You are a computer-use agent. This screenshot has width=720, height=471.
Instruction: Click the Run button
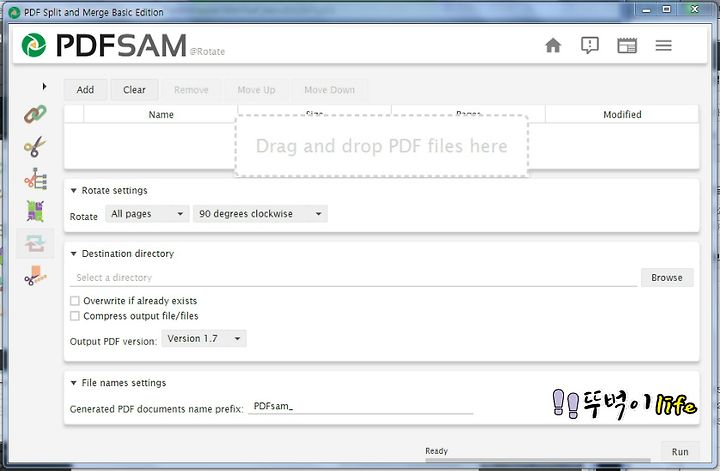[x=680, y=451]
